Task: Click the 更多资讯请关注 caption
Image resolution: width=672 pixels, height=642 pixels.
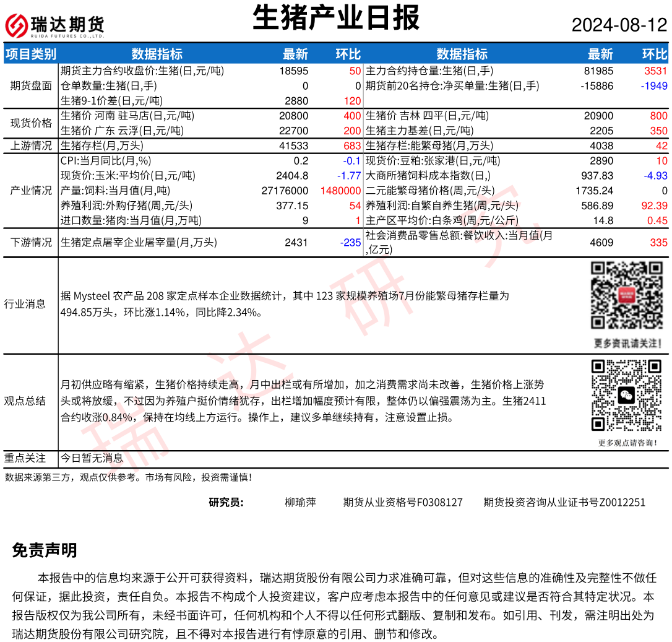Action: click(627, 343)
